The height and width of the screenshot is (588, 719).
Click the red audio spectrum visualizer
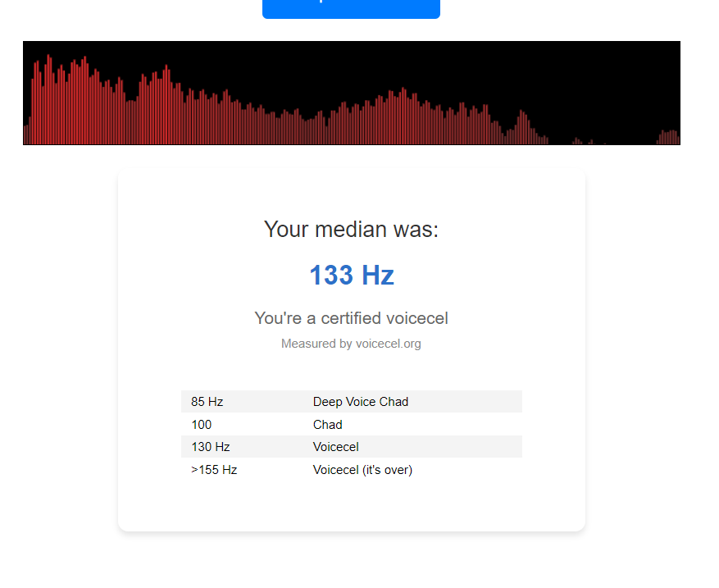(x=352, y=93)
